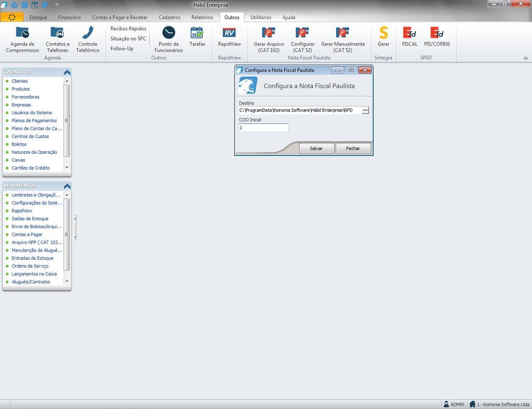Collapse the Movimentos panel

coord(67,187)
